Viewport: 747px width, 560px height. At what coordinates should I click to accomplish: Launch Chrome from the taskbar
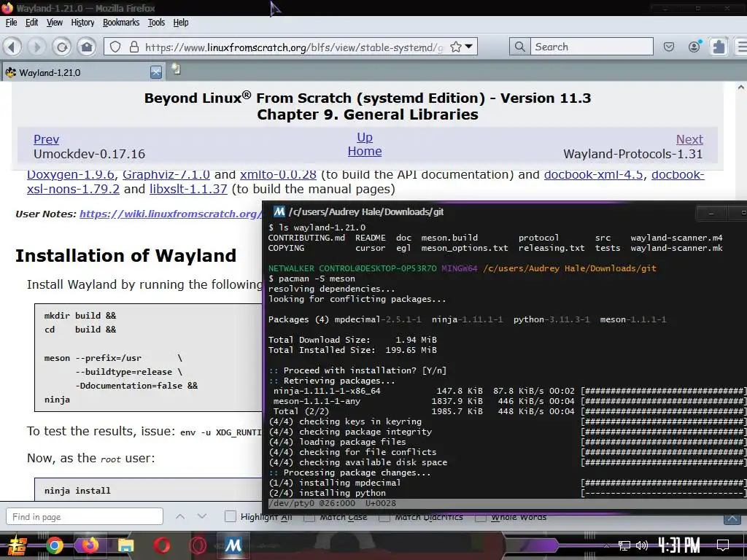(x=54, y=545)
